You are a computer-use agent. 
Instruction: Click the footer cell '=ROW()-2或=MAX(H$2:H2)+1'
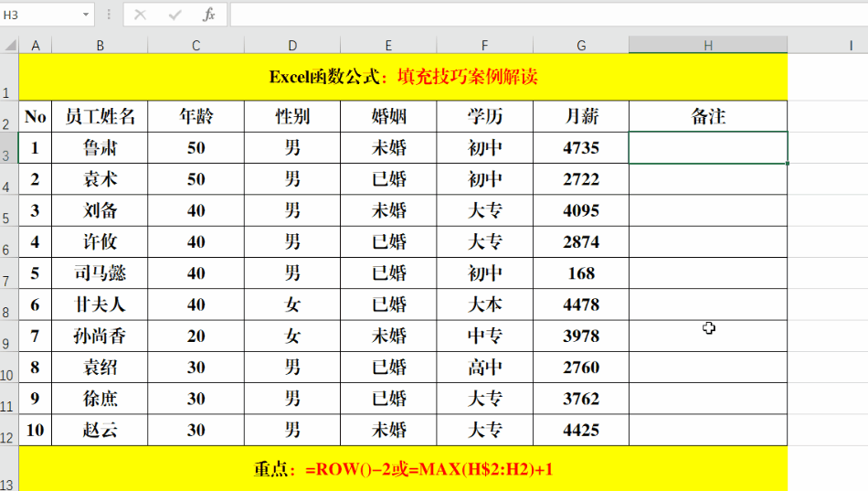point(403,469)
